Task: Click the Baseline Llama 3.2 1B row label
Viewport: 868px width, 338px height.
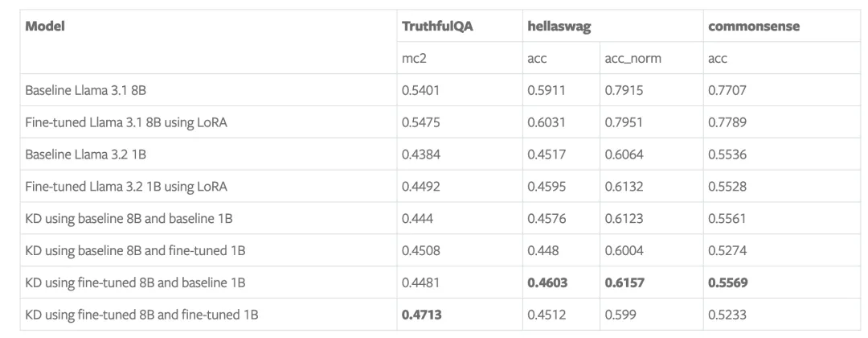Action: (86, 154)
